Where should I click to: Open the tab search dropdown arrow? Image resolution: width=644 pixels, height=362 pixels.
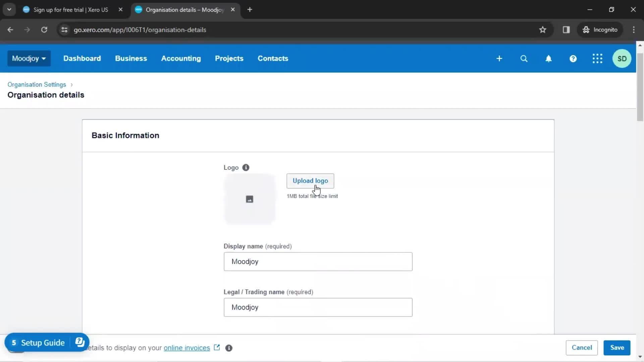[x=9, y=10]
